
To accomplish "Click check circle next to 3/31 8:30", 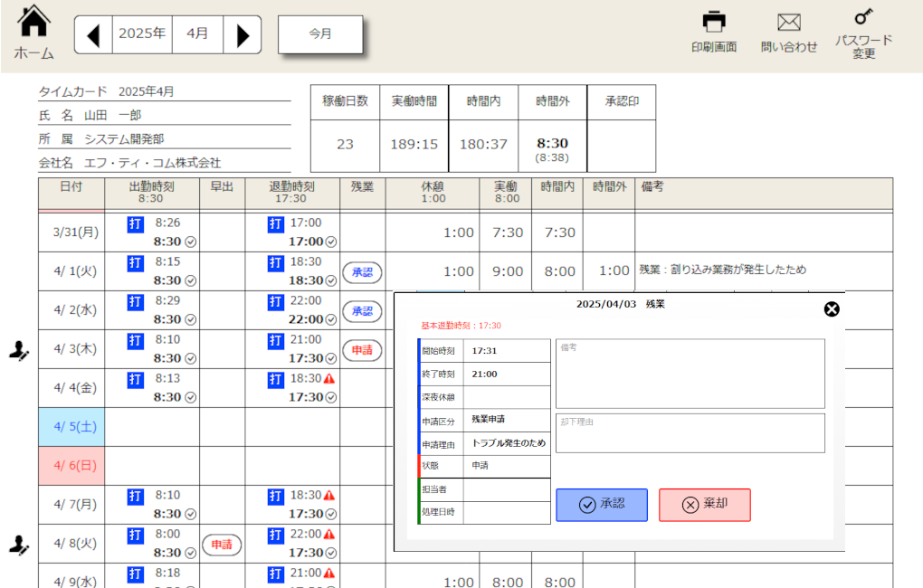I will click(190, 242).
